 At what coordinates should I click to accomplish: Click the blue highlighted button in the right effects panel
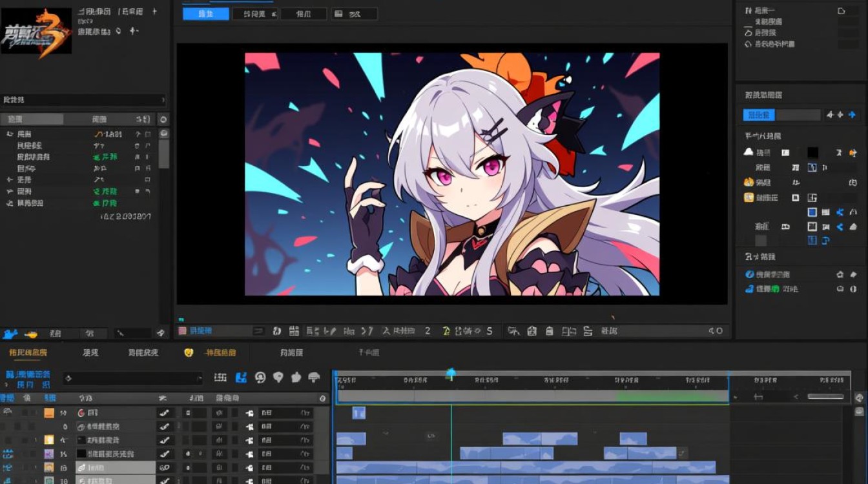(759, 115)
